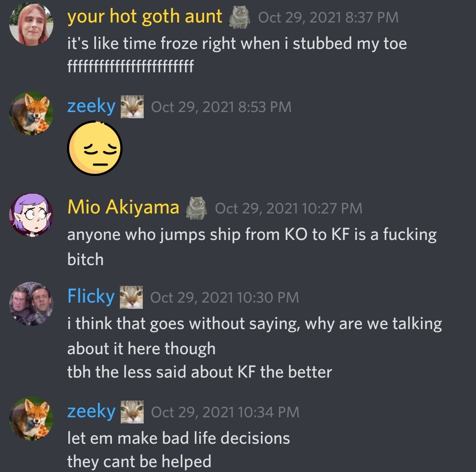Open Flicky username
The image size is (476, 472).
pos(91,296)
